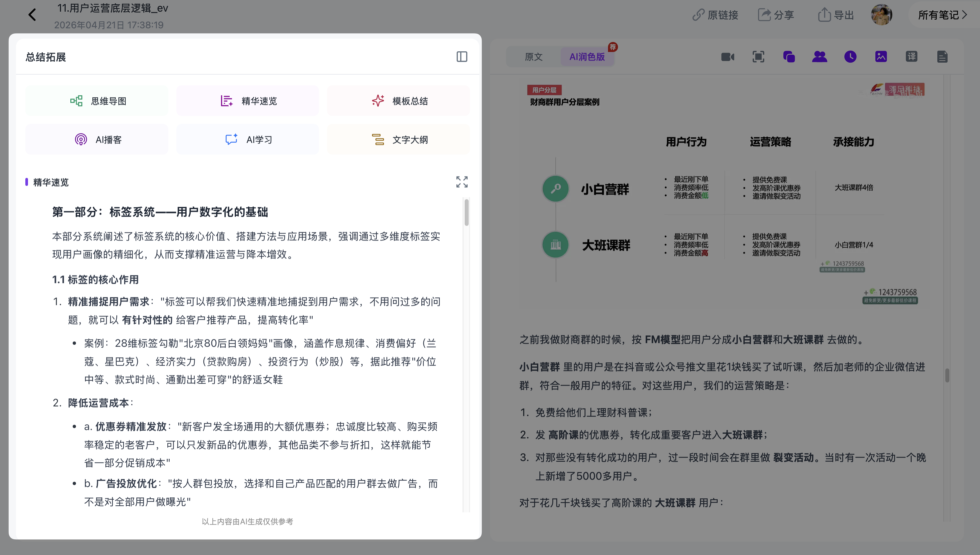Toggle the panel layout icon beside 总结拓展

(x=462, y=57)
